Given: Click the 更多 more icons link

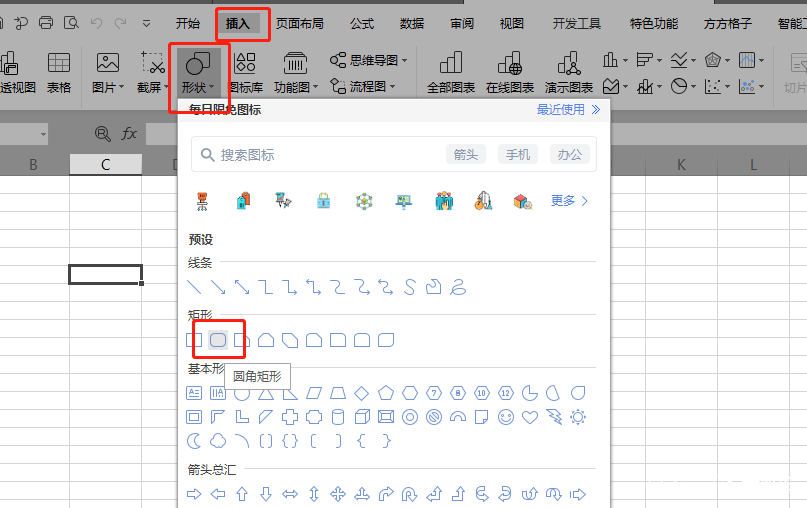Looking at the screenshot, I should (569, 201).
